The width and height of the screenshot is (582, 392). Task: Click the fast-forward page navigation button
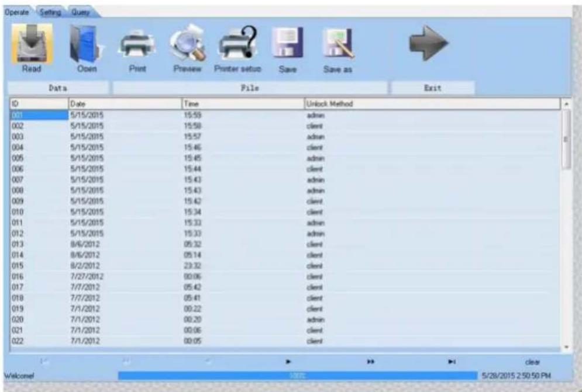pyautogui.click(x=370, y=362)
